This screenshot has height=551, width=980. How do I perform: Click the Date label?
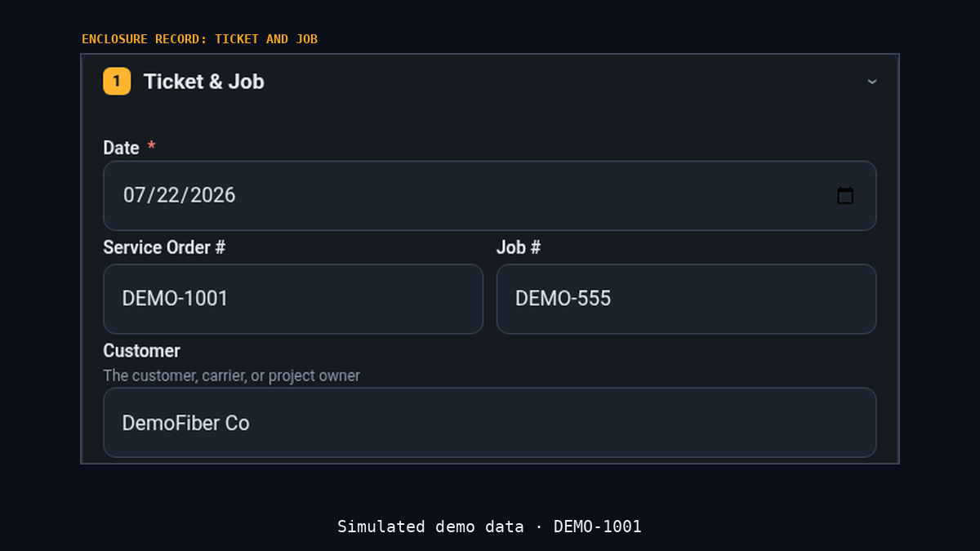click(121, 148)
